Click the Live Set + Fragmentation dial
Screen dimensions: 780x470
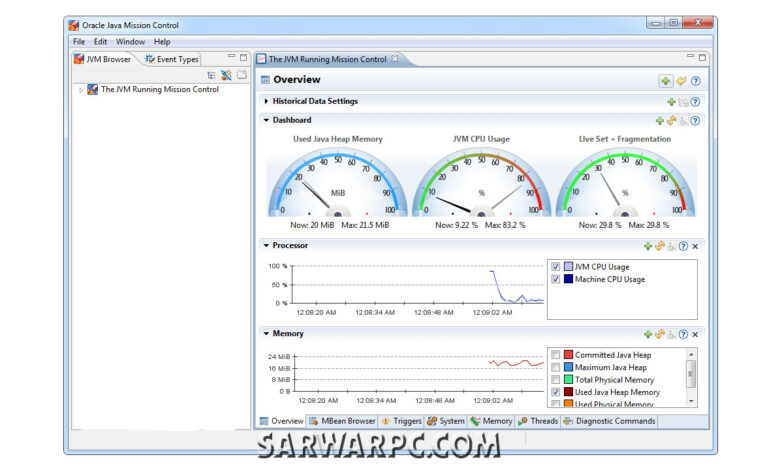click(x=625, y=184)
